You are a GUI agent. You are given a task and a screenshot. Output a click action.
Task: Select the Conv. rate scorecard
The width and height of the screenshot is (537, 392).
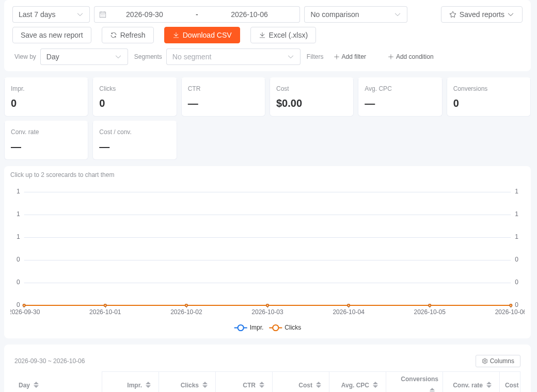click(46, 140)
